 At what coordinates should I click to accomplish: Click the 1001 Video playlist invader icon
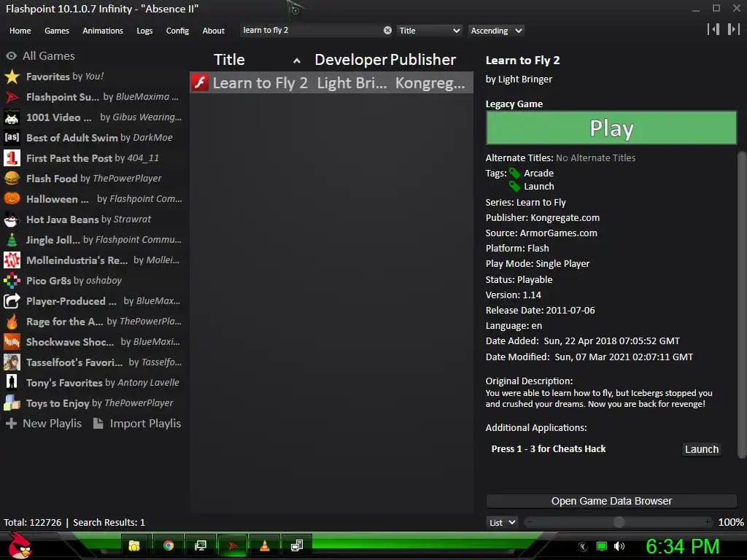pyautogui.click(x=12, y=117)
